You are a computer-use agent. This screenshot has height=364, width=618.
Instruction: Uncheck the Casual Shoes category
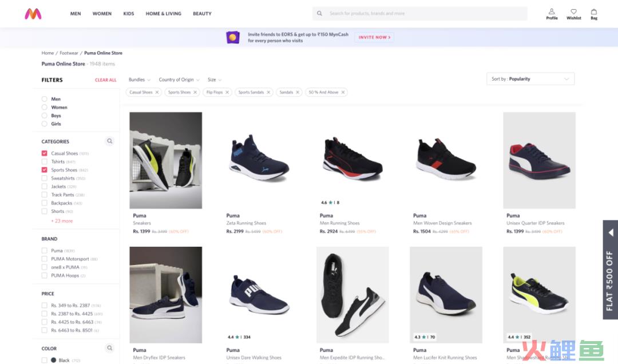click(x=45, y=153)
